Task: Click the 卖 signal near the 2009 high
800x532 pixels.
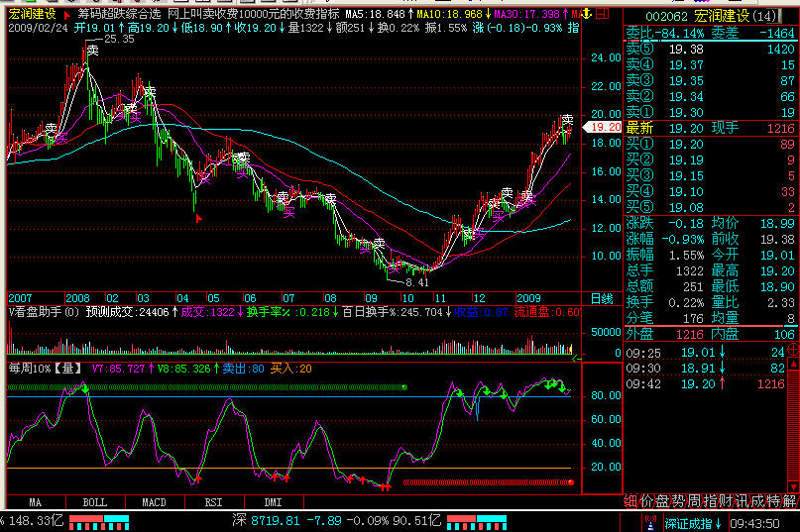Action: pos(567,119)
